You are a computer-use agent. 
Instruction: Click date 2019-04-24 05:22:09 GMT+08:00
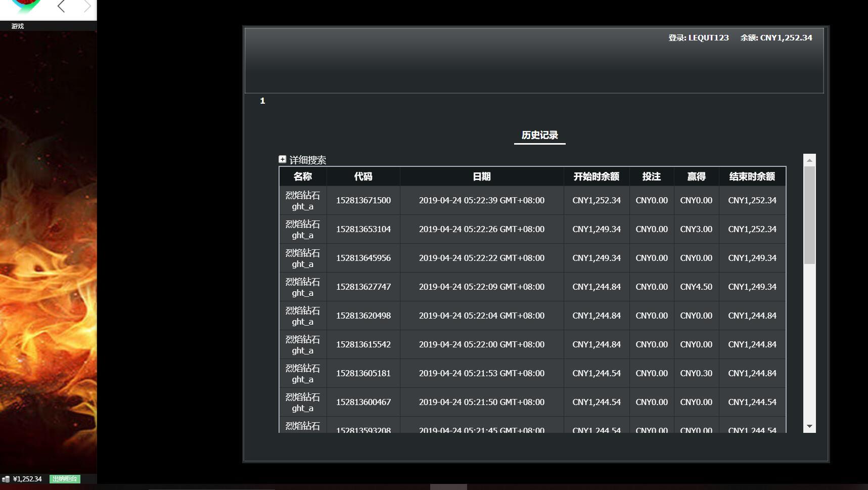click(x=482, y=287)
